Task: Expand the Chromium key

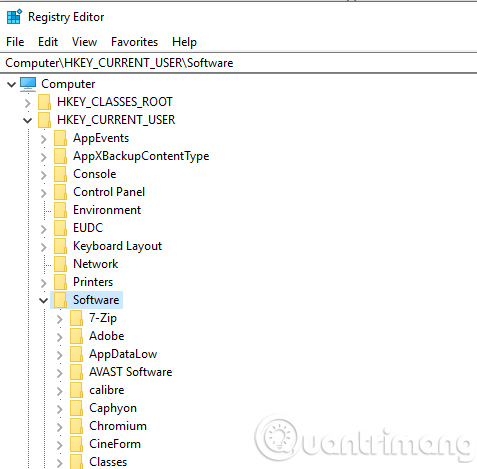Action: point(60,427)
